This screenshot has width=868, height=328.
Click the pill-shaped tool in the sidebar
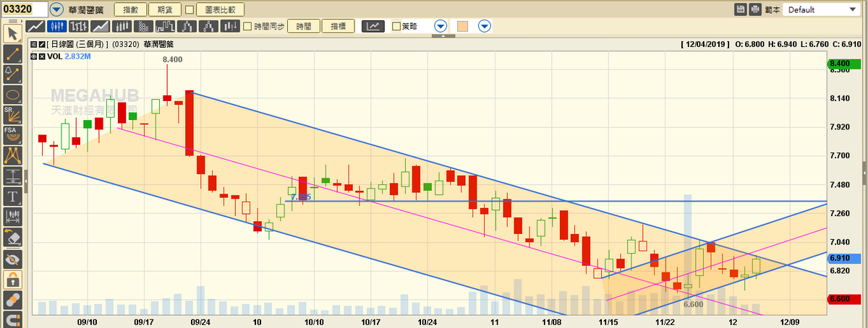[x=12, y=299]
